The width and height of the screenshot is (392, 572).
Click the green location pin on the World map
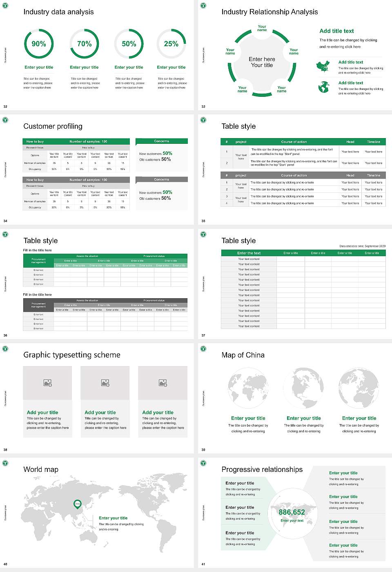coord(78,504)
